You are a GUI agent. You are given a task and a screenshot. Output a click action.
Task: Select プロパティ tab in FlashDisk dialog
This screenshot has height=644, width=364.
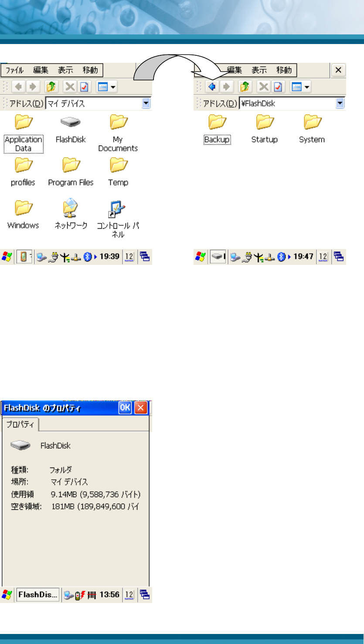pyautogui.click(x=20, y=424)
